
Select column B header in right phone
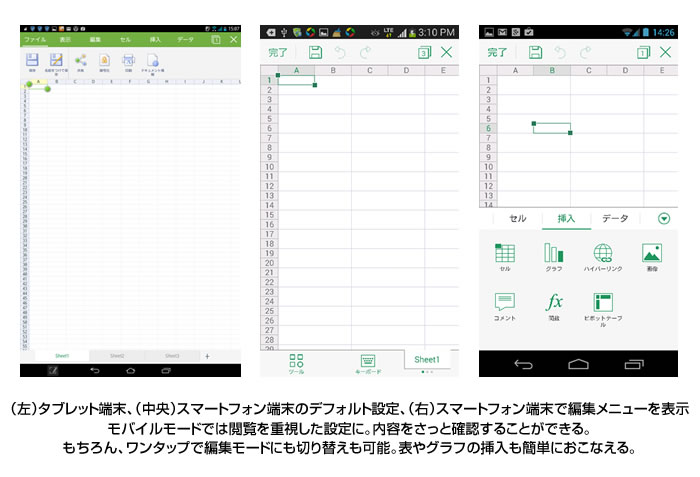[552, 71]
